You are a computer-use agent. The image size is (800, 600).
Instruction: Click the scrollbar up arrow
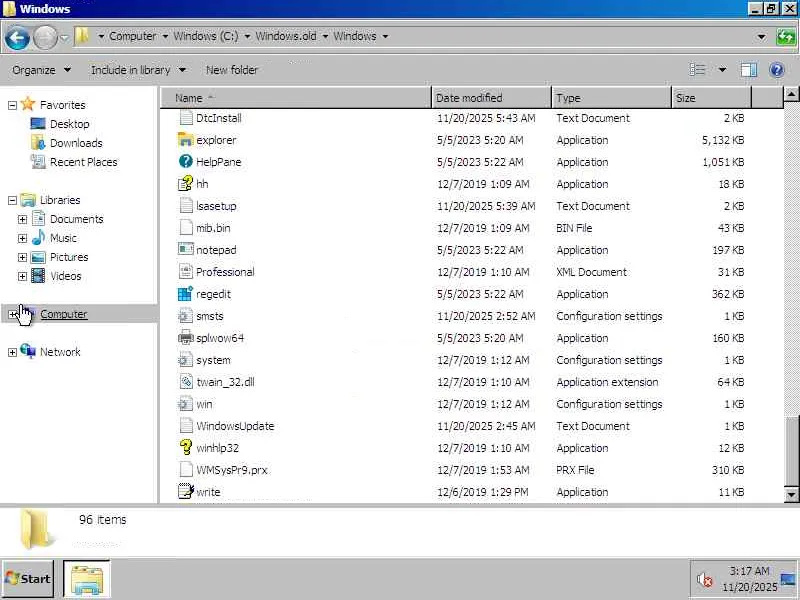point(791,93)
